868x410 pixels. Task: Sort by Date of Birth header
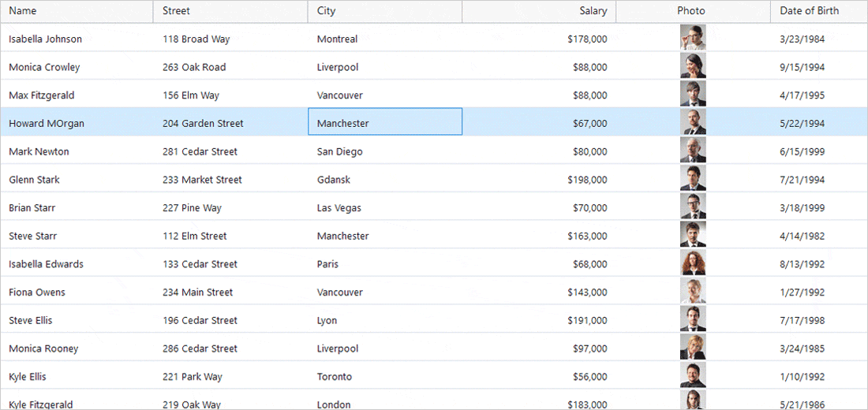[x=809, y=11]
